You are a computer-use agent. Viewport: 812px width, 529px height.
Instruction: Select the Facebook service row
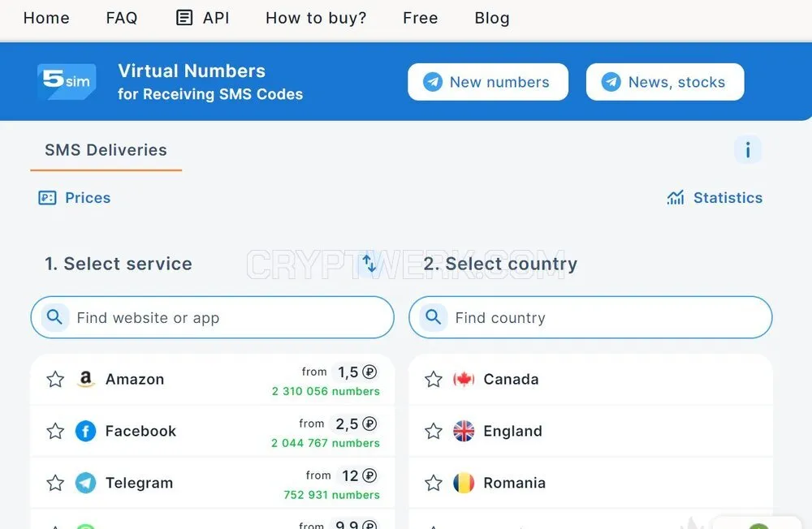coord(212,431)
